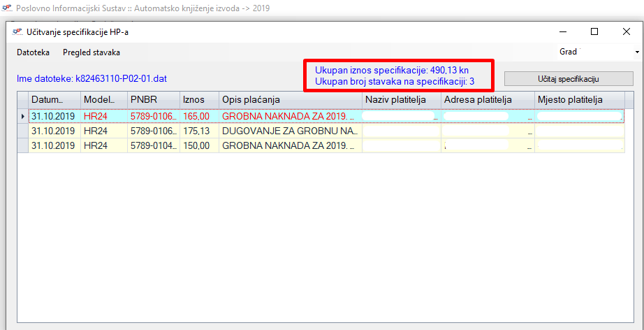Click the application icon in dialog title bar
The image size is (644, 330).
[17, 31]
